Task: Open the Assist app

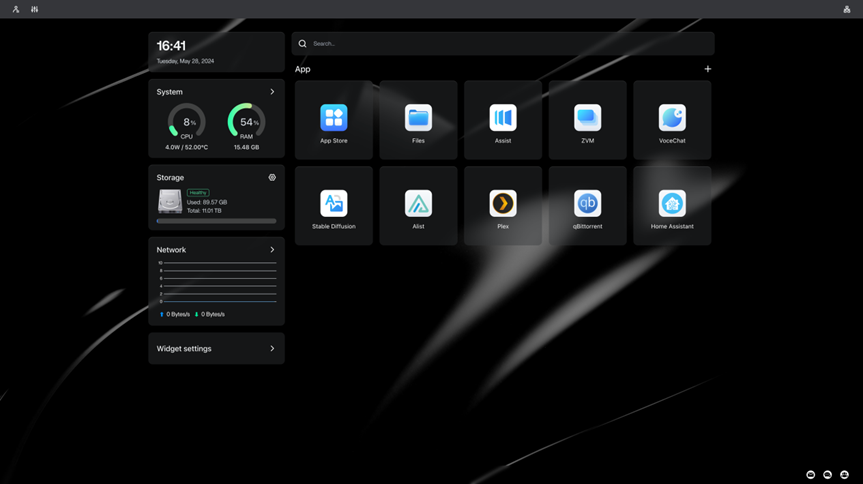Action: pos(502,120)
